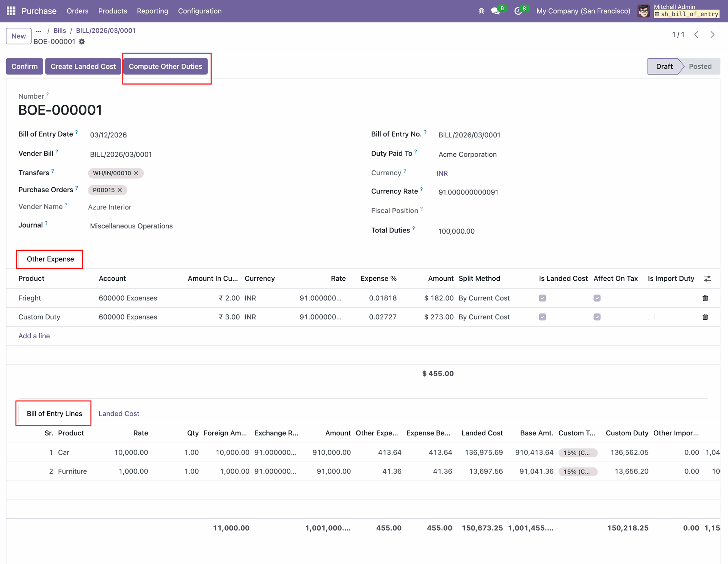Open the apps grid menu icon
Image resolution: width=728 pixels, height=564 pixels.
(11, 11)
